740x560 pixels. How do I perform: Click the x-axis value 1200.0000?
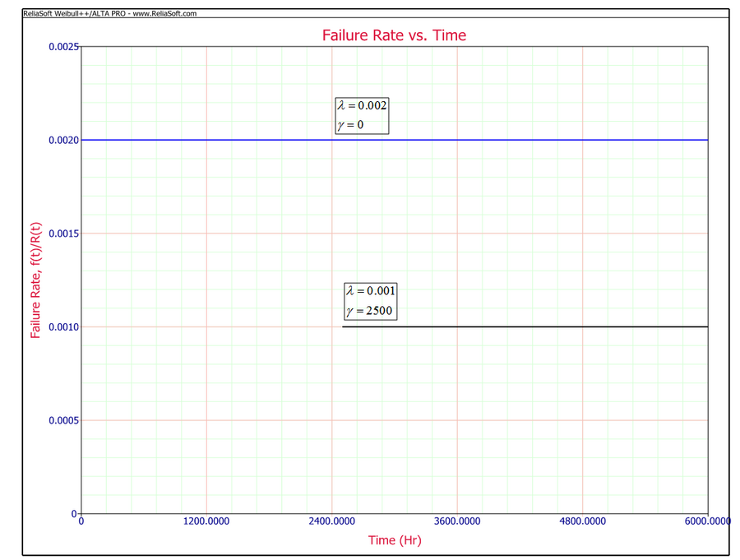point(206,521)
